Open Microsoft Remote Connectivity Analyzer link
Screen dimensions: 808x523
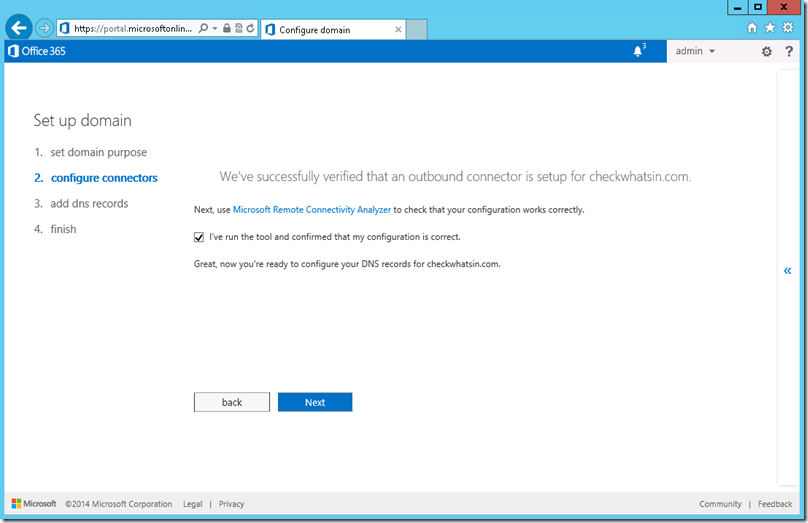tap(312, 210)
